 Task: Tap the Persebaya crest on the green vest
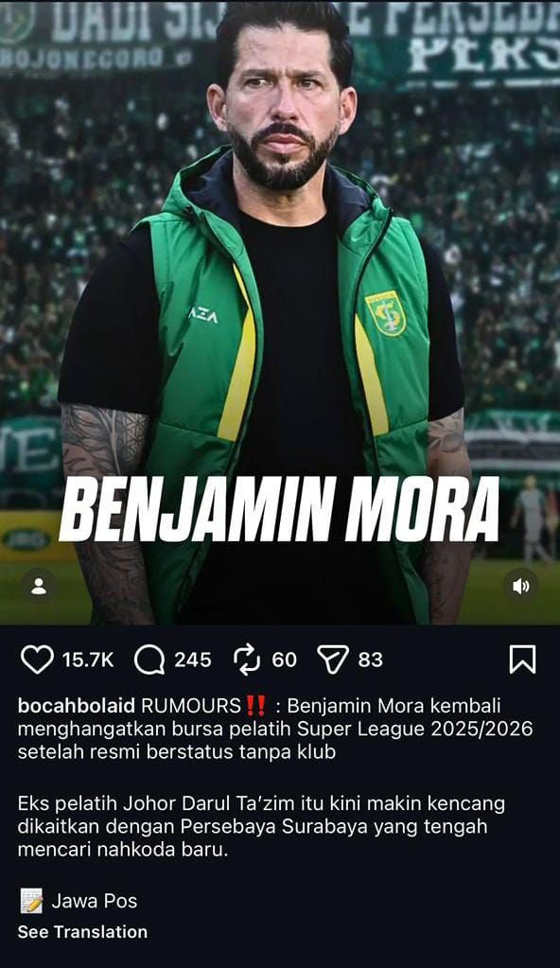coord(385,313)
